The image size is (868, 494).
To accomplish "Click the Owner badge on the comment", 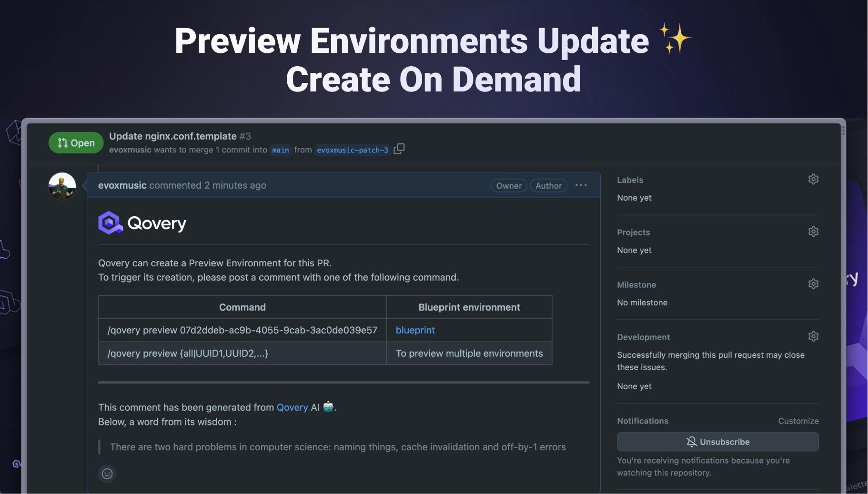I will tap(508, 185).
